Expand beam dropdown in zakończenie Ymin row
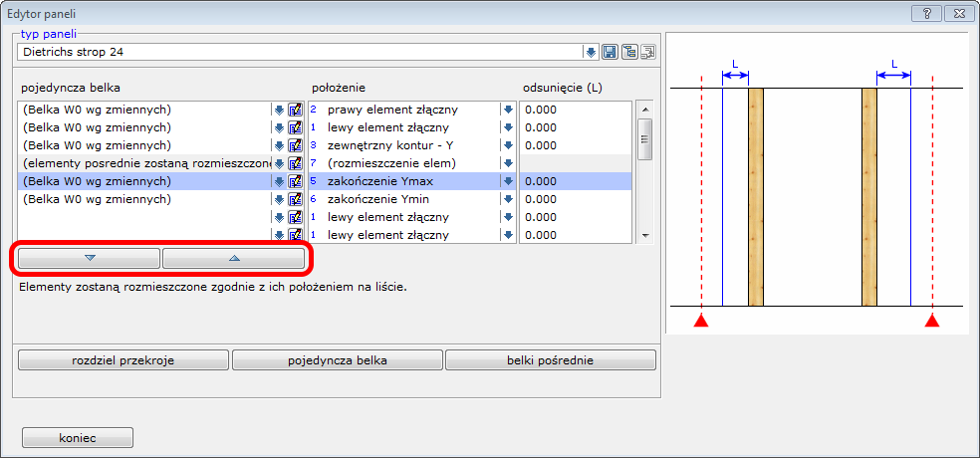The height and width of the screenshot is (458, 980). click(x=279, y=199)
